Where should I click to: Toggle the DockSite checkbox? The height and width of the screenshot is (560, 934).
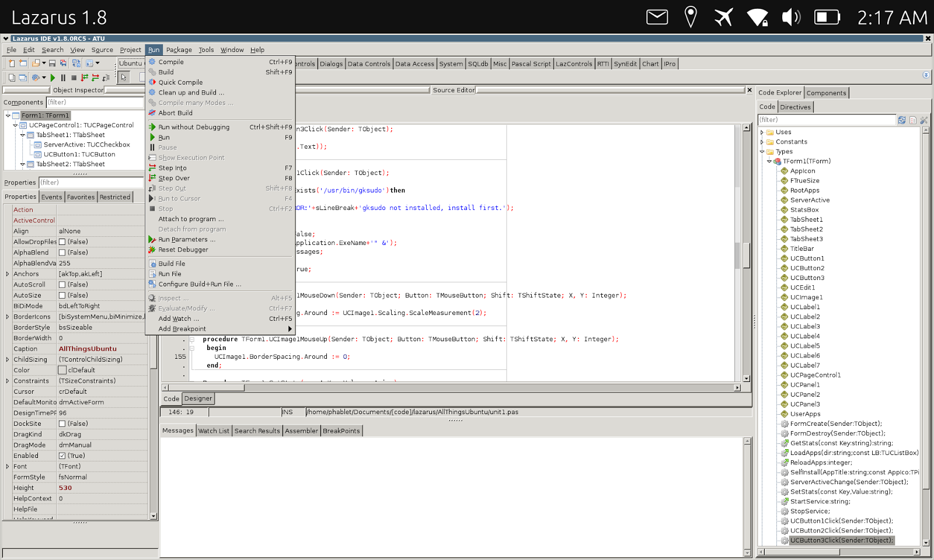coord(62,423)
